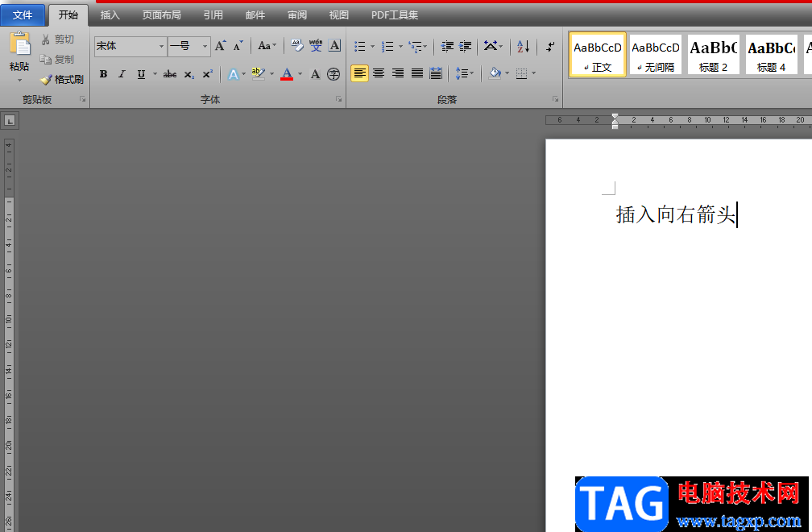Switch to the References (引用) tab
This screenshot has width=812, height=532.
click(213, 15)
